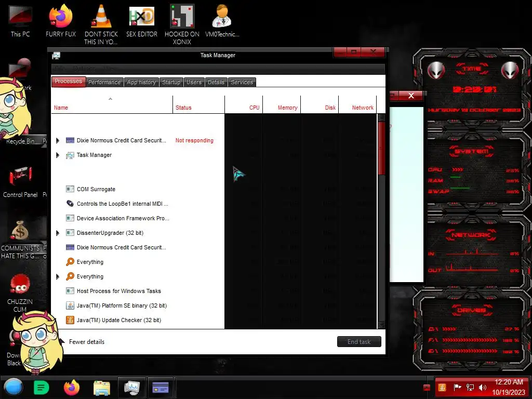The height and width of the screenshot is (399, 532).
Task: Open the HOOKED ON XONIX desktop shortcut
Action: (182, 24)
